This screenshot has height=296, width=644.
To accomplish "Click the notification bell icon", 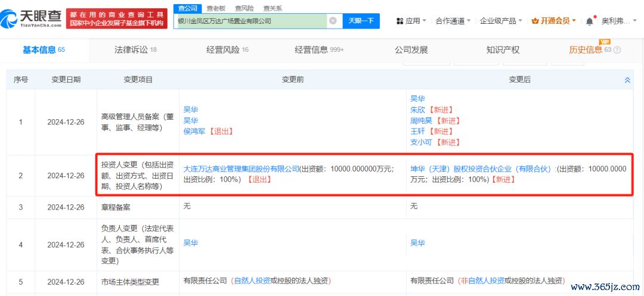I will 590,20.
